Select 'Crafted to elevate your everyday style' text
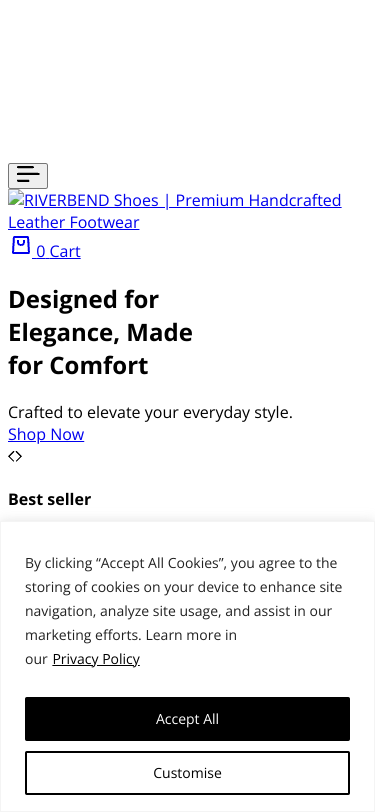Image resolution: width=375 pixels, height=812 pixels. click(x=150, y=412)
